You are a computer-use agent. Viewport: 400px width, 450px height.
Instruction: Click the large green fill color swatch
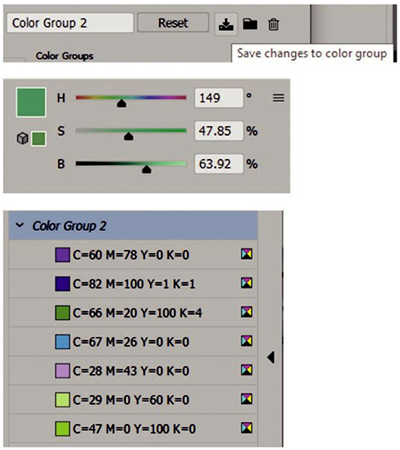tap(31, 102)
